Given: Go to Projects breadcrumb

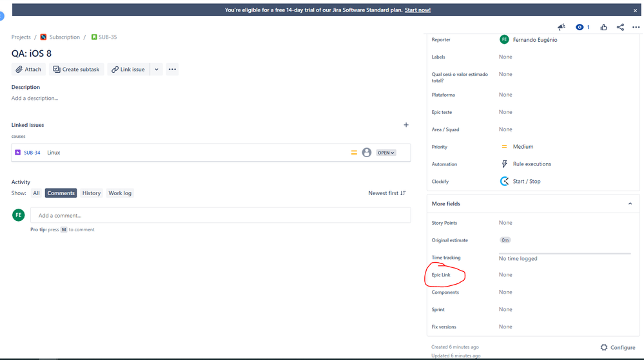Looking at the screenshot, I should tap(21, 37).
